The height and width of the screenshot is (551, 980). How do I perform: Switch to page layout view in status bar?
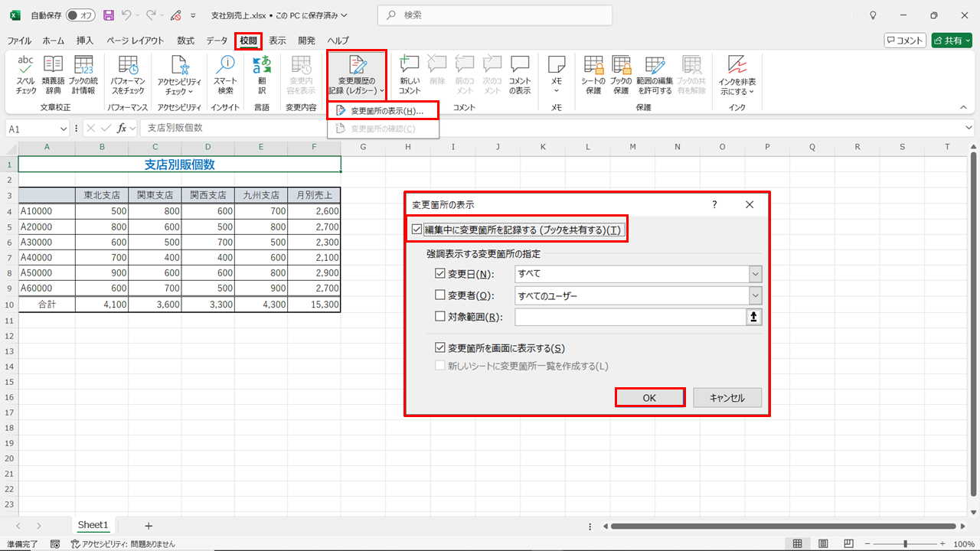pyautogui.click(x=822, y=544)
